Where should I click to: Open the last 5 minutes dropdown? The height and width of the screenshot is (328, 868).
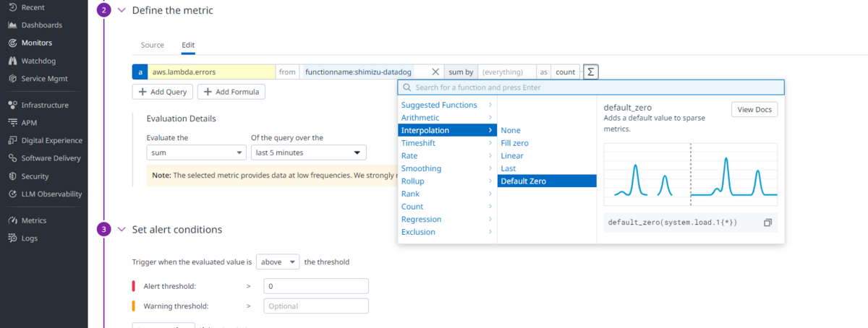click(308, 153)
